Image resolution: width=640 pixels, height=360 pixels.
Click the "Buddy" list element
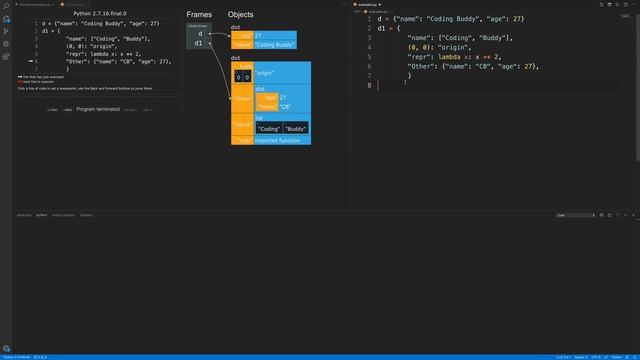click(296, 129)
